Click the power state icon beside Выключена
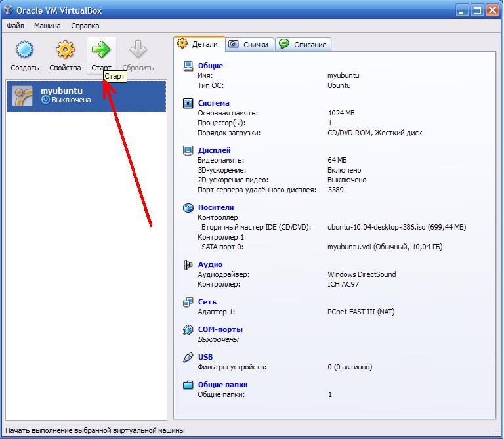 coord(46,100)
